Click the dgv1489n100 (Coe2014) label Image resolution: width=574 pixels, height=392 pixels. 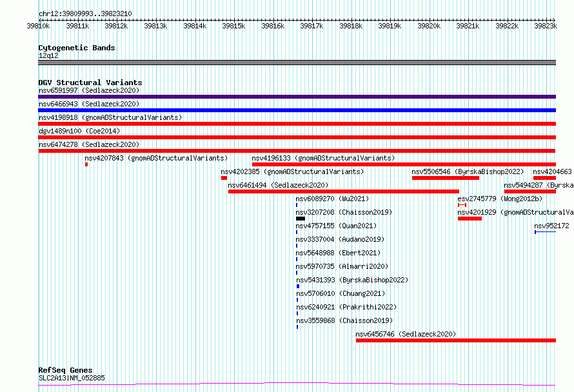(79, 131)
